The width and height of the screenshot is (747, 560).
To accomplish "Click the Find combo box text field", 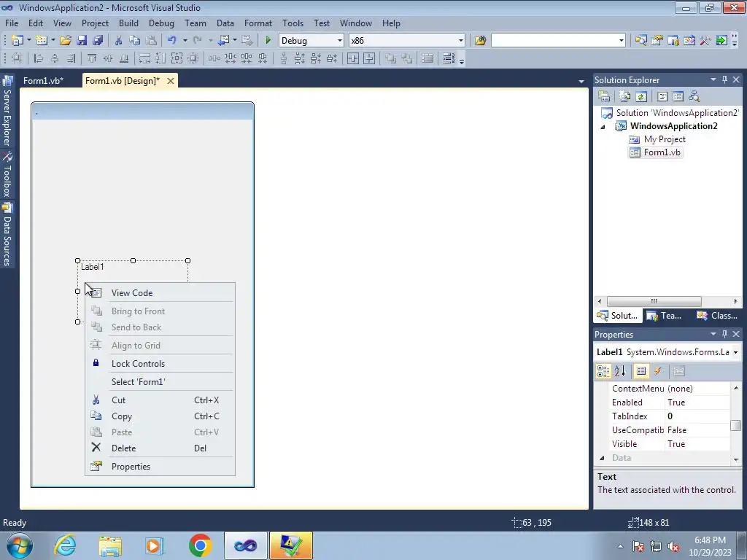I will coord(554,41).
